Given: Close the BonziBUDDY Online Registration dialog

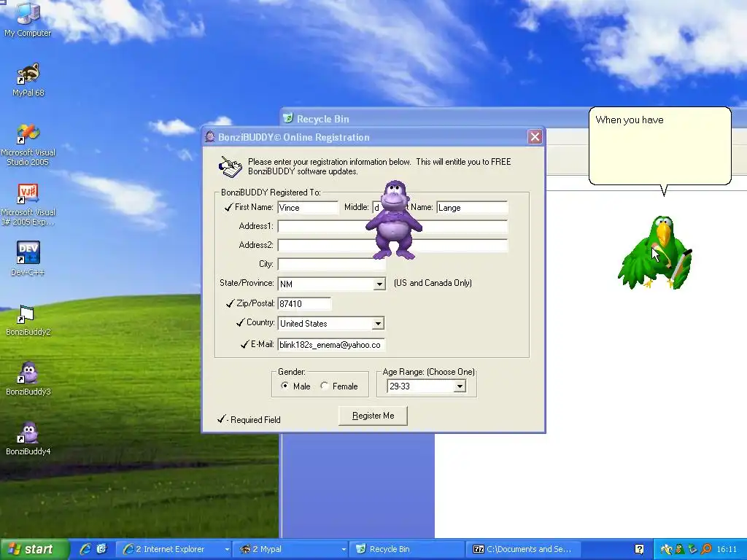Looking at the screenshot, I should coord(535,137).
